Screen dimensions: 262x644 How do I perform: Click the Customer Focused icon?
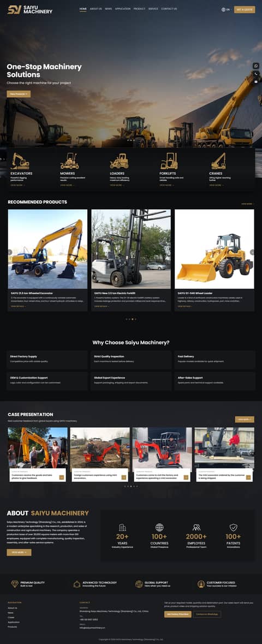pos(201,584)
